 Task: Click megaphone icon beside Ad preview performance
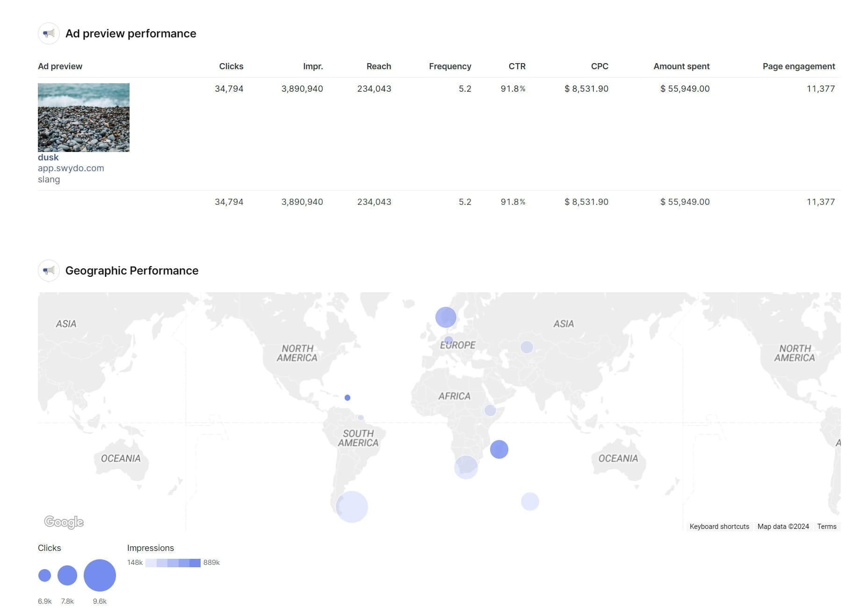click(49, 34)
